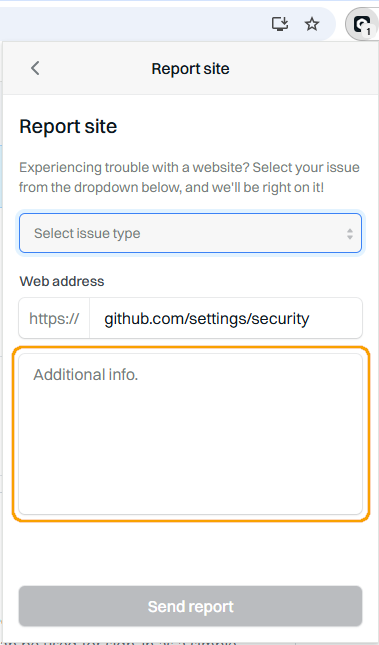Click the browser address bar area left of the install icon
This screenshot has height=645, width=379.
(x=132, y=24)
